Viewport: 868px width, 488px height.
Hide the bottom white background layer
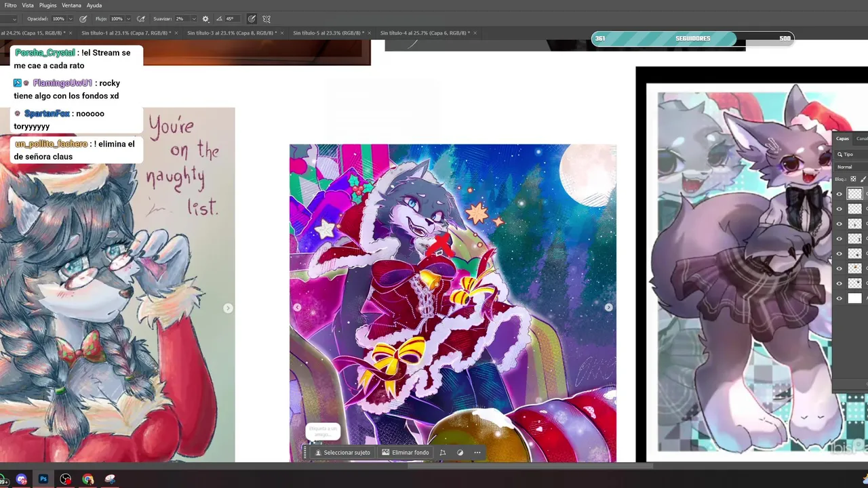[839, 298]
